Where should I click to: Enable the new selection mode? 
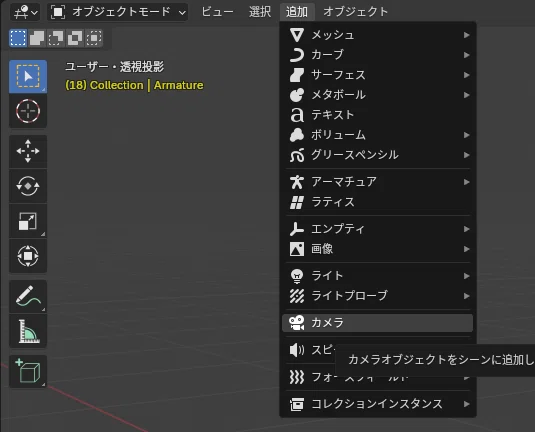click(18, 38)
